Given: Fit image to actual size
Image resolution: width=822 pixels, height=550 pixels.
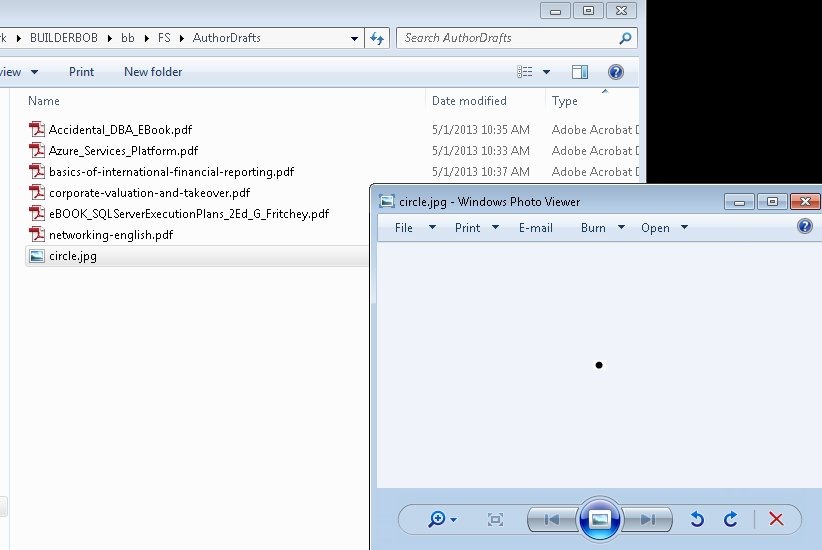Looking at the screenshot, I should [x=495, y=519].
